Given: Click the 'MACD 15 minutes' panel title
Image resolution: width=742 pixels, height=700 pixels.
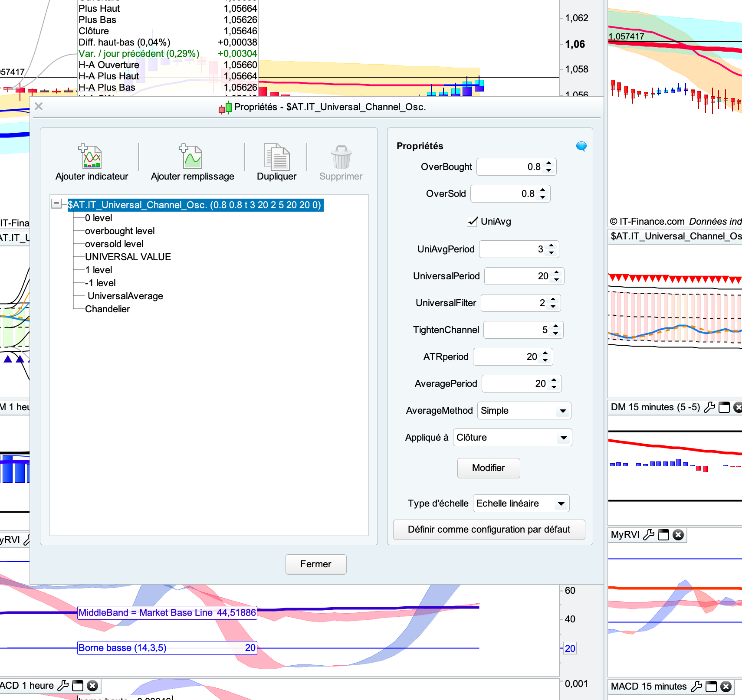Looking at the screenshot, I should 649,686.
